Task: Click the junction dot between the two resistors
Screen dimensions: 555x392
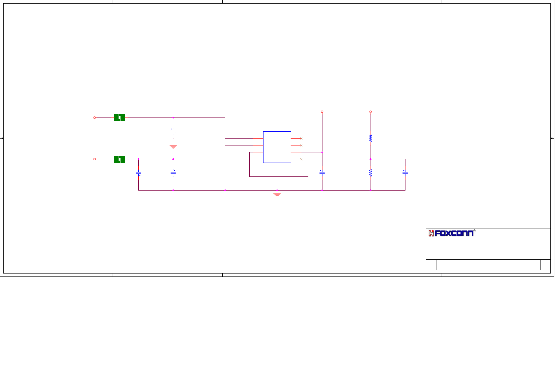Action: [371, 159]
